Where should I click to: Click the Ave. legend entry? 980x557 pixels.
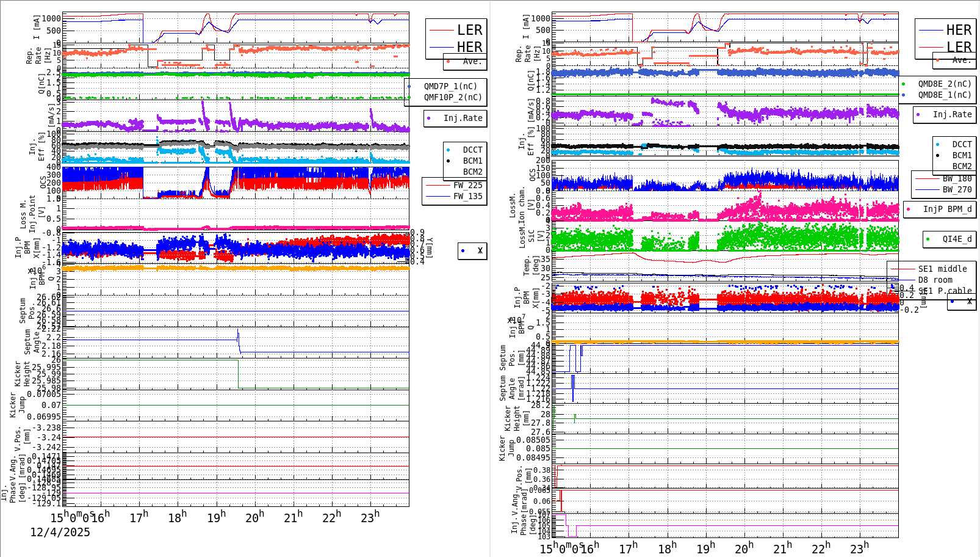pyautogui.click(x=472, y=62)
